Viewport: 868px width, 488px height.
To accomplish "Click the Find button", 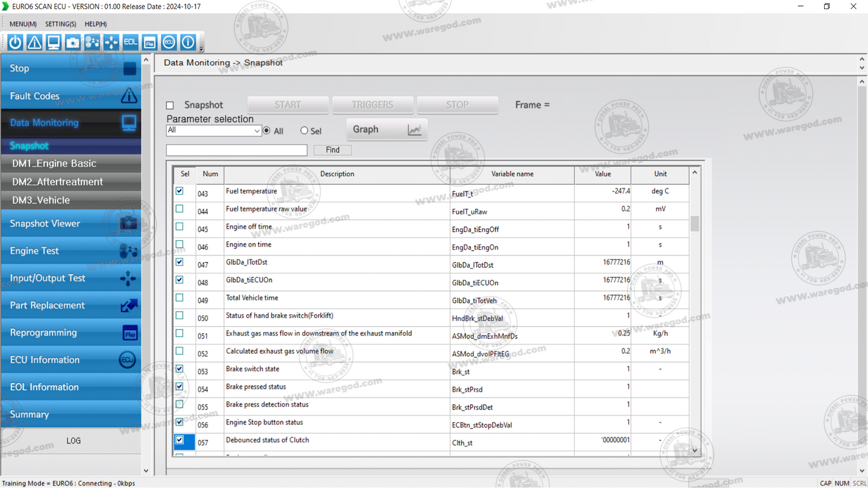I will click(332, 149).
